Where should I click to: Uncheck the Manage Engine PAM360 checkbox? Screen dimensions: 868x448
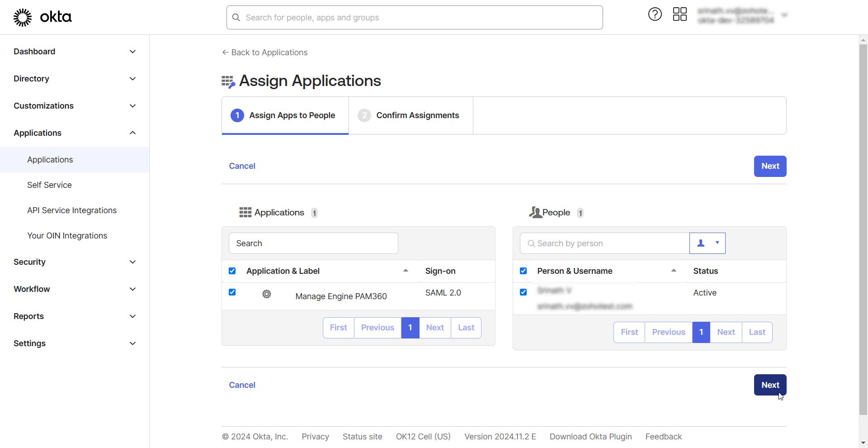pyautogui.click(x=232, y=292)
